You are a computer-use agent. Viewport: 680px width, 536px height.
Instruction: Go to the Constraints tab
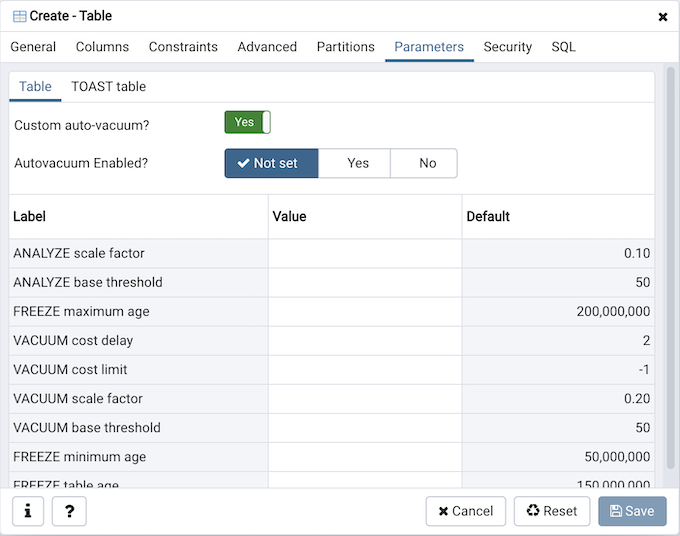point(183,47)
